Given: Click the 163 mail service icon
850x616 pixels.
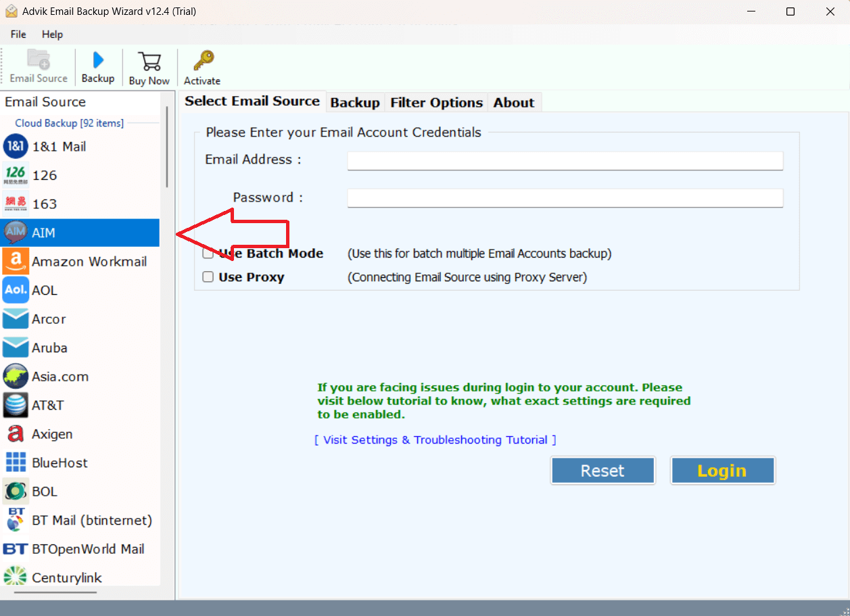Looking at the screenshot, I should point(16,203).
